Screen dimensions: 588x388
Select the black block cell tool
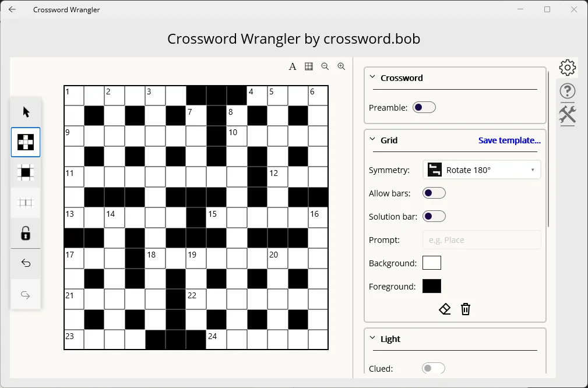point(26,172)
